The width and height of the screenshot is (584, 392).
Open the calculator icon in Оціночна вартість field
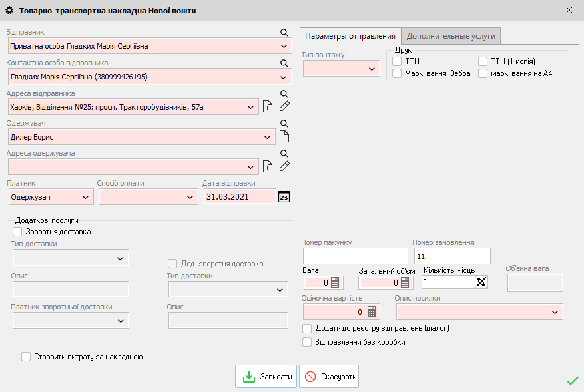(x=372, y=311)
